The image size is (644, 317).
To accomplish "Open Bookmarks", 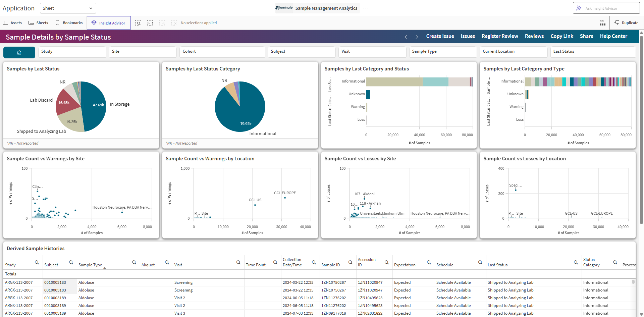I will click(69, 23).
